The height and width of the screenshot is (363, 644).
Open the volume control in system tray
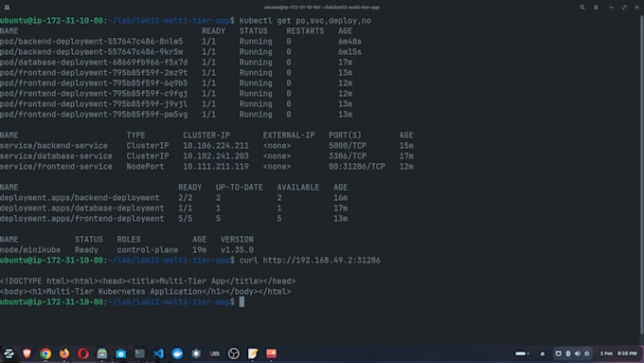[578, 354]
